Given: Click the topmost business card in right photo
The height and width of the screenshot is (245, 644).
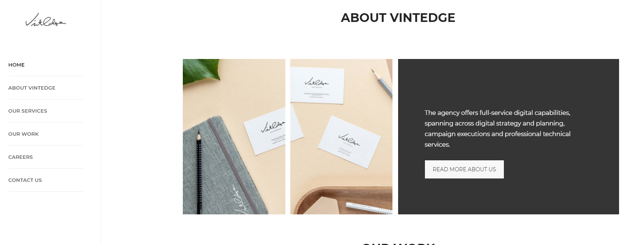Looking at the screenshot, I should [x=317, y=85].
